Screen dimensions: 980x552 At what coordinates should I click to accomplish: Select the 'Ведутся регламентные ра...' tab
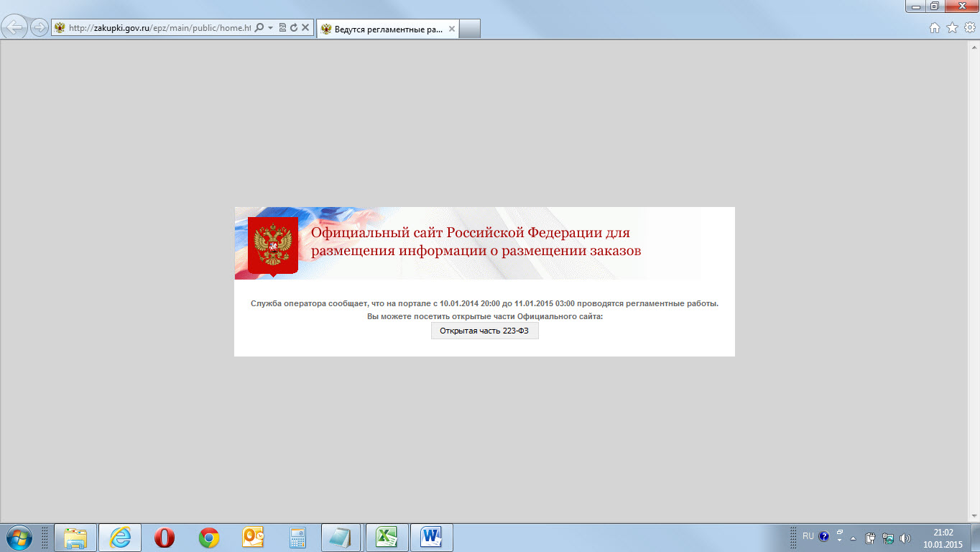click(x=381, y=29)
